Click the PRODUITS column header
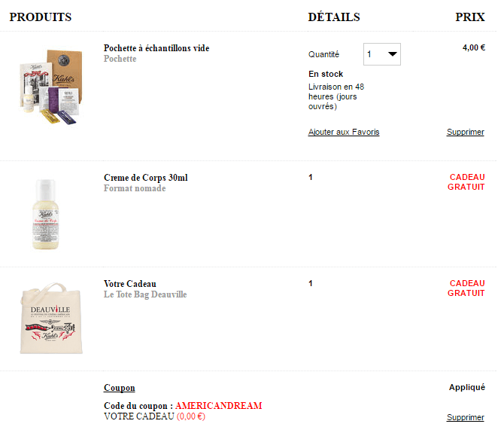 coord(41,17)
